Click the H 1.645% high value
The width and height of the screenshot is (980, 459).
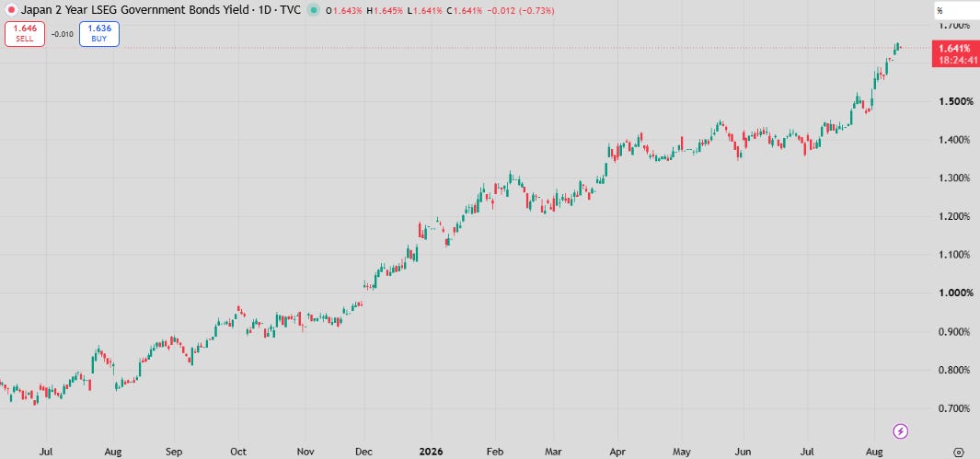[384, 11]
